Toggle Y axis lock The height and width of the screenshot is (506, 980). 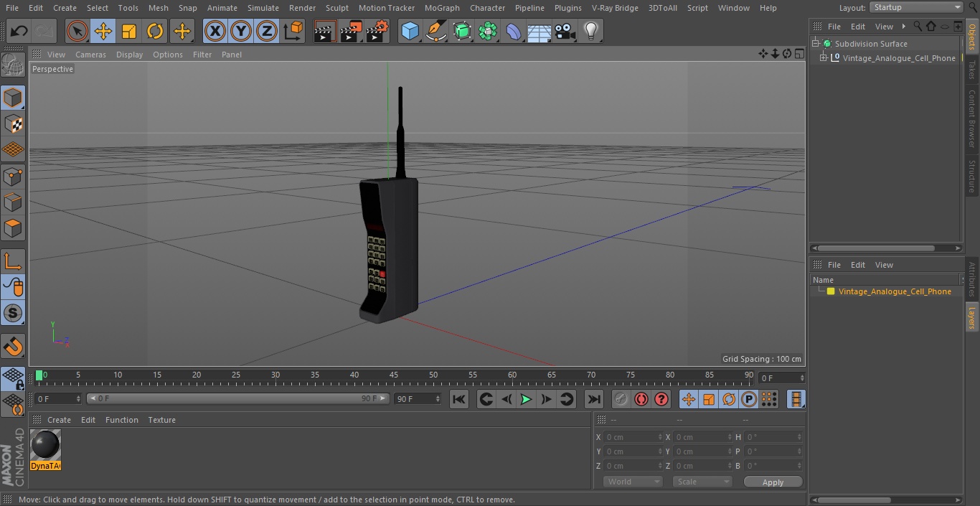241,31
